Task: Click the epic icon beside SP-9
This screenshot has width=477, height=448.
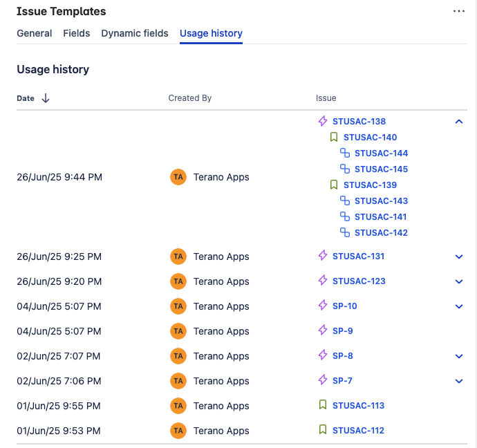Action: [323, 331]
